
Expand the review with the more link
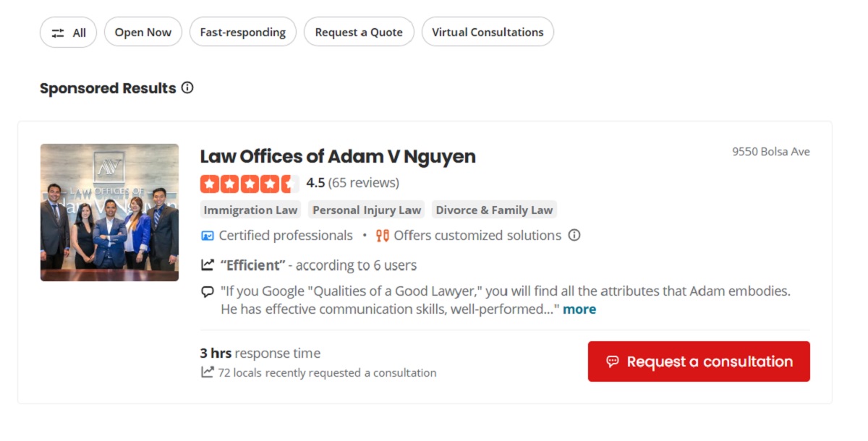(x=579, y=309)
